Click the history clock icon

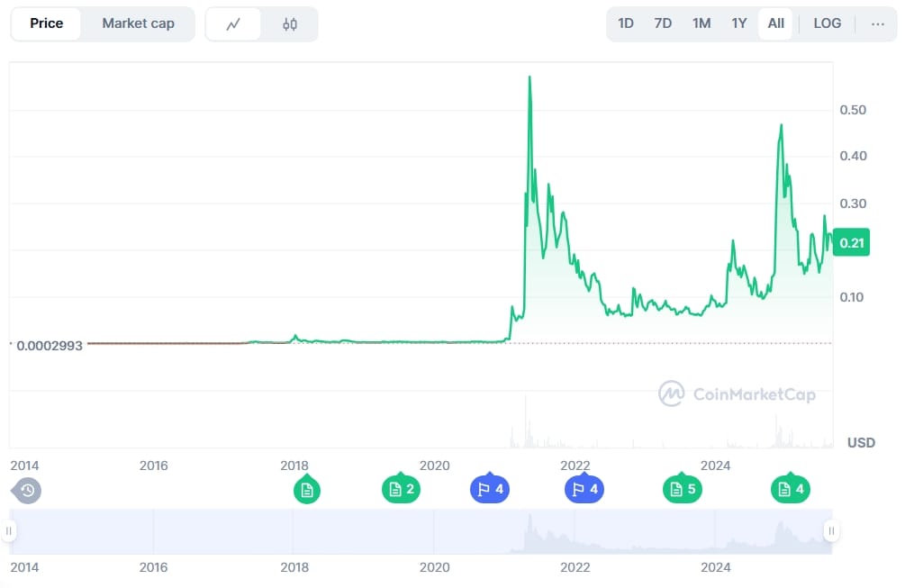point(27,491)
